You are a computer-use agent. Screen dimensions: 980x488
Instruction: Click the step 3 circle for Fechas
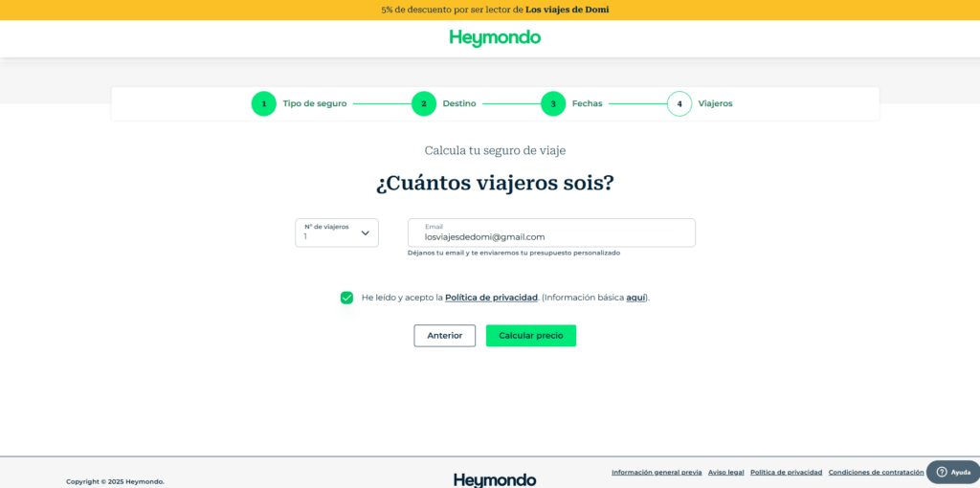(553, 103)
